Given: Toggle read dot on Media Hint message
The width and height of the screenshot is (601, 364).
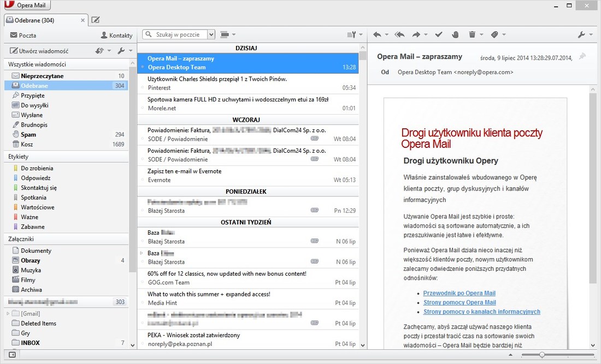Looking at the screenshot, I should click(143, 303).
